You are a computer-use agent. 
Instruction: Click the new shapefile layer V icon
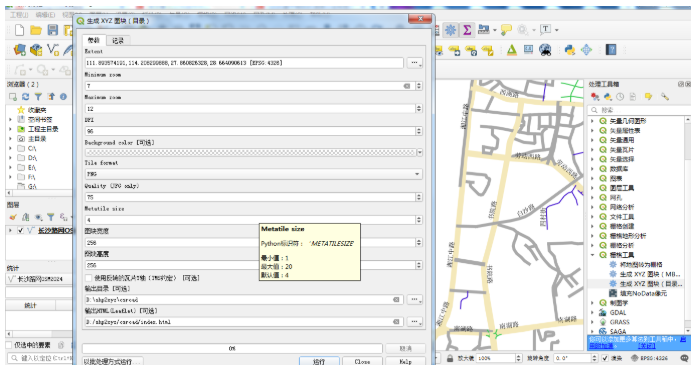coord(53,50)
